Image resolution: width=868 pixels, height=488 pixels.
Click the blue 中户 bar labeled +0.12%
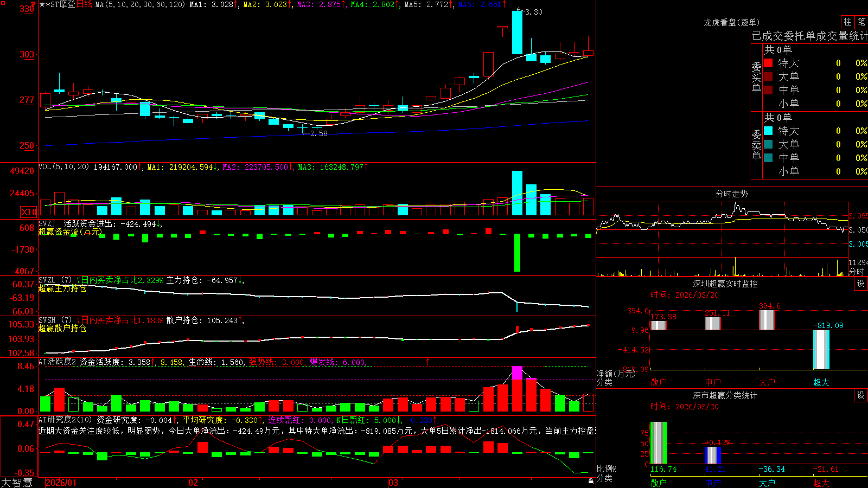click(x=712, y=455)
